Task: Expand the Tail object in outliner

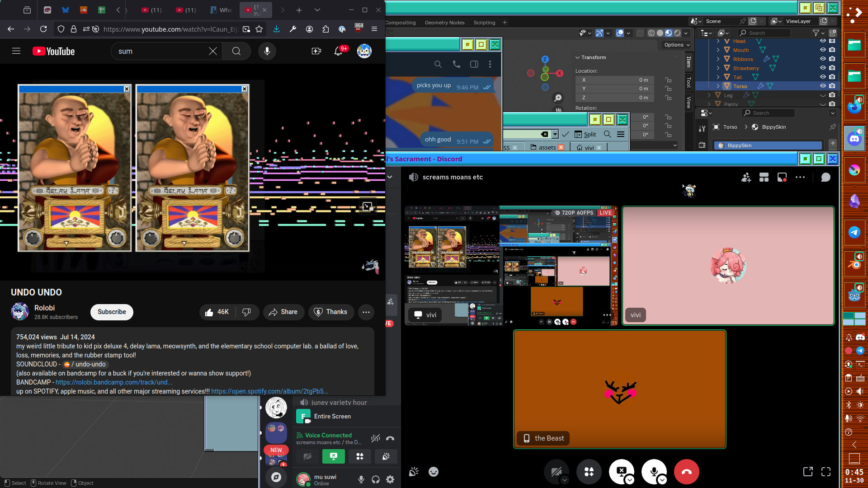Action: [x=718, y=77]
